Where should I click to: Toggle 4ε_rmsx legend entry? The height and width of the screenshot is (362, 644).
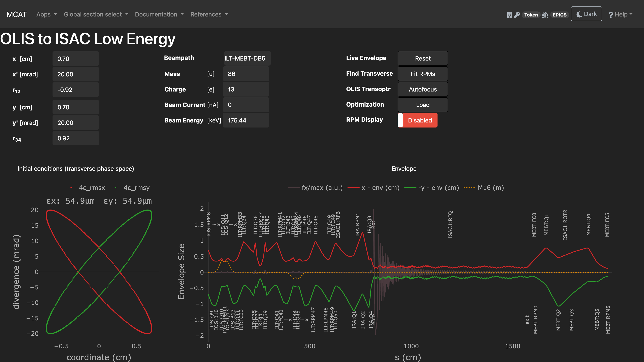[x=88, y=188]
